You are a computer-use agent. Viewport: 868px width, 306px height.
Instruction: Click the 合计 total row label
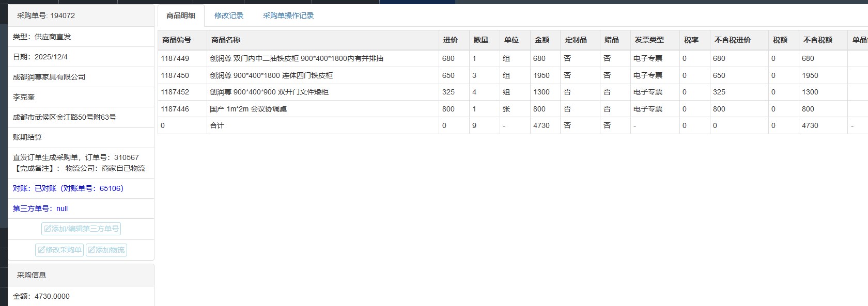tap(217, 125)
